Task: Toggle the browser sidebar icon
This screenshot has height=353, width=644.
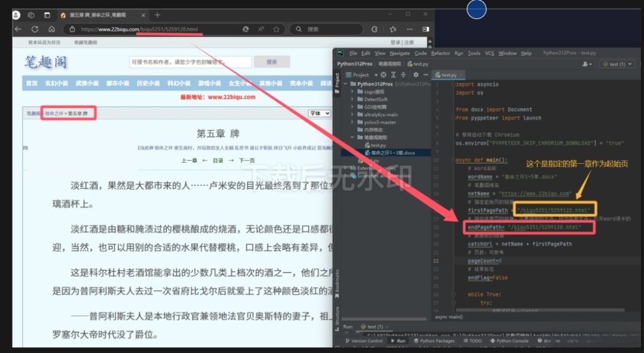Action: tap(426, 29)
